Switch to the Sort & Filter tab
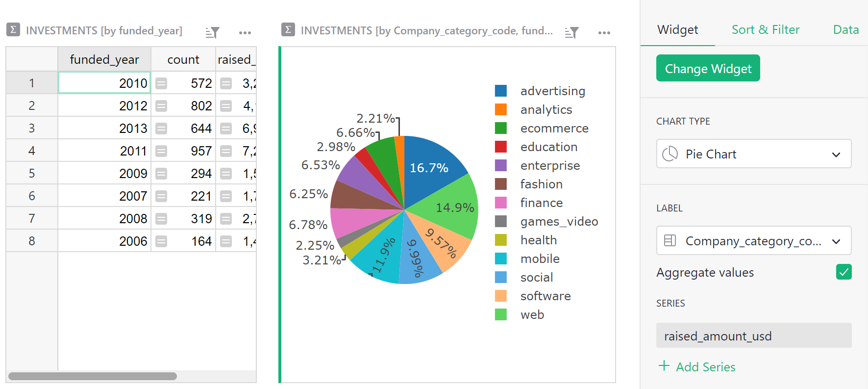868x389 pixels. (x=765, y=30)
